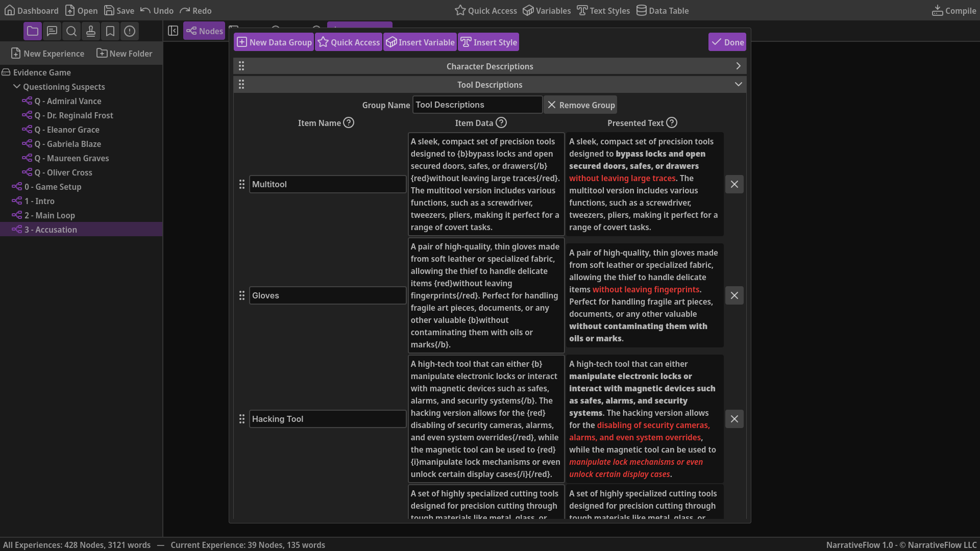The image size is (980, 551).
Task: Open the search sidebar icon
Action: (71, 32)
